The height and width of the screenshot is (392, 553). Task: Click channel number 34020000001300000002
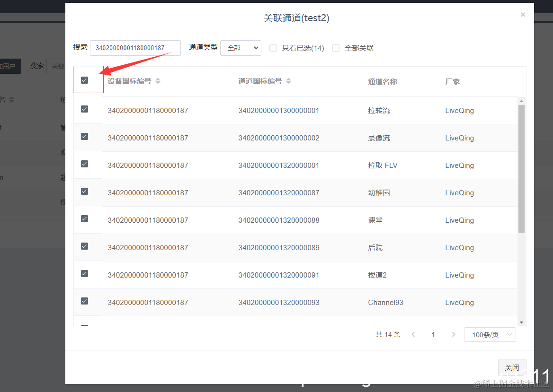pyautogui.click(x=278, y=138)
